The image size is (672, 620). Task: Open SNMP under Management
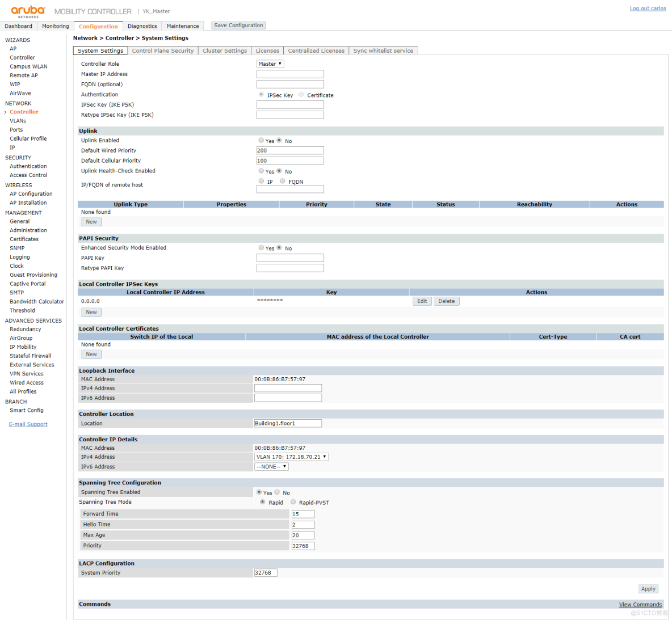pyautogui.click(x=17, y=248)
